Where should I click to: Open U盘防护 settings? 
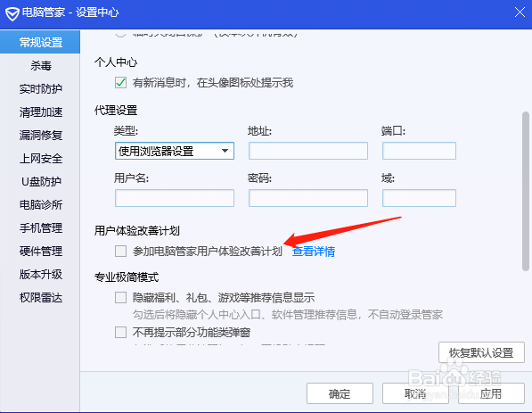(x=40, y=181)
